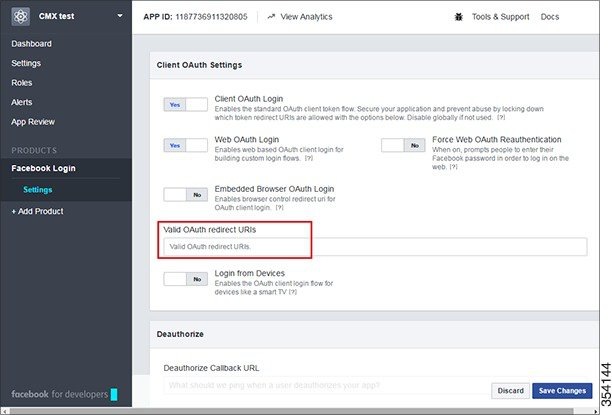The image size is (612, 415).
Task: Open Settings under Facebook Login
Action: click(x=37, y=190)
